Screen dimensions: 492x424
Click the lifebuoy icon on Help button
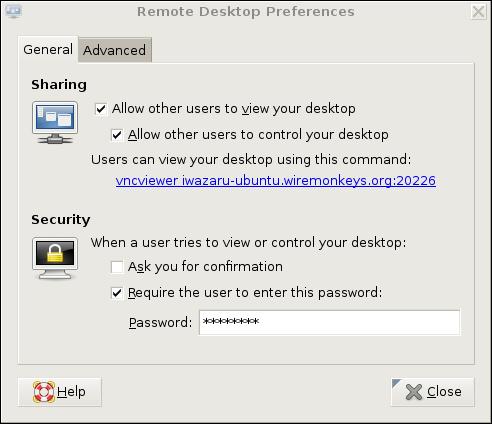tap(44, 392)
